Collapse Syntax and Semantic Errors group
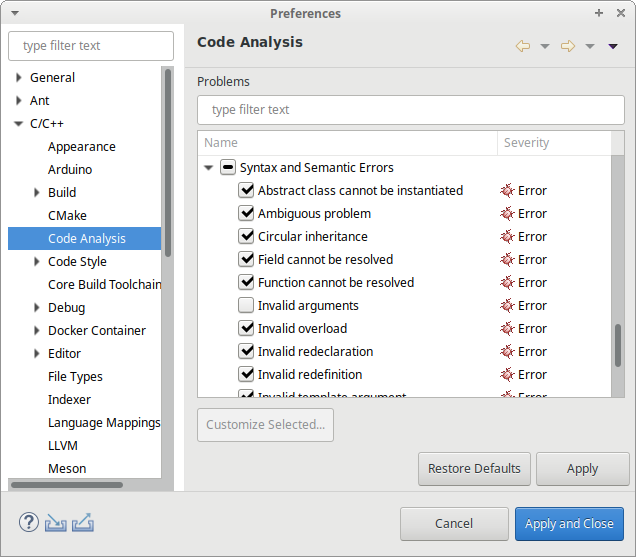636x557 pixels. pyautogui.click(x=208, y=168)
